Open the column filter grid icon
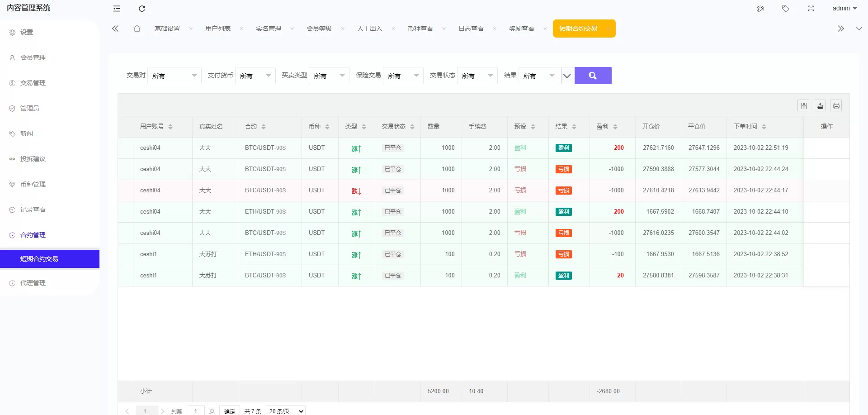The height and width of the screenshot is (415, 868). pyautogui.click(x=804, y=106)
